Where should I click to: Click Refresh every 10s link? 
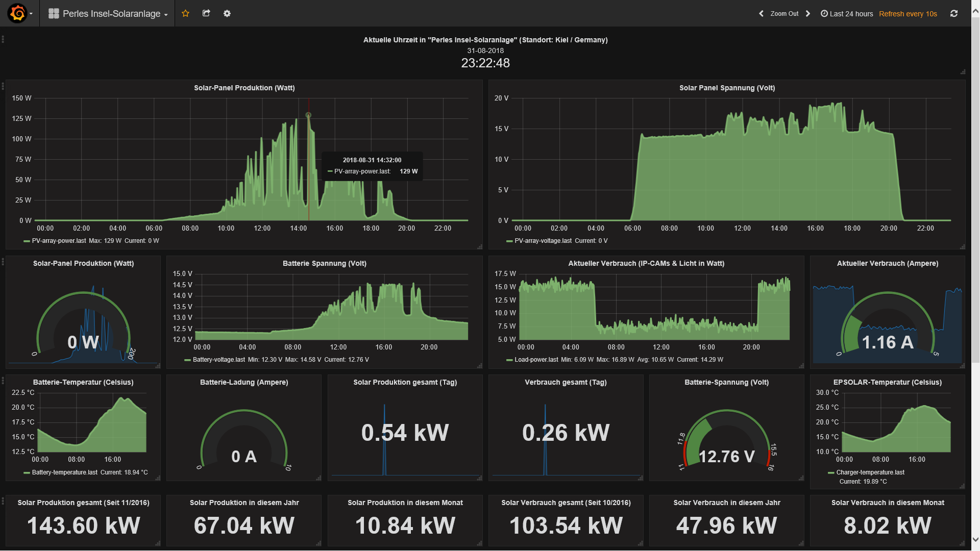908,14
